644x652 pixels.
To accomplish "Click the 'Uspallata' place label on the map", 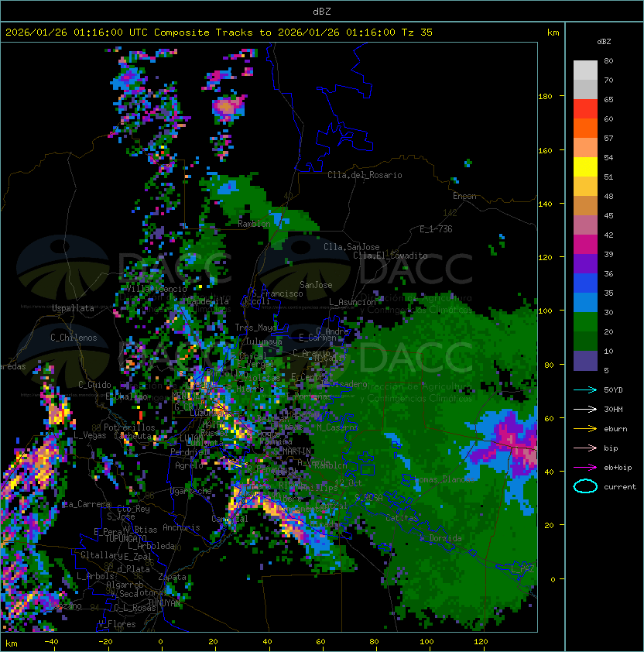I will tap(73, 308).
